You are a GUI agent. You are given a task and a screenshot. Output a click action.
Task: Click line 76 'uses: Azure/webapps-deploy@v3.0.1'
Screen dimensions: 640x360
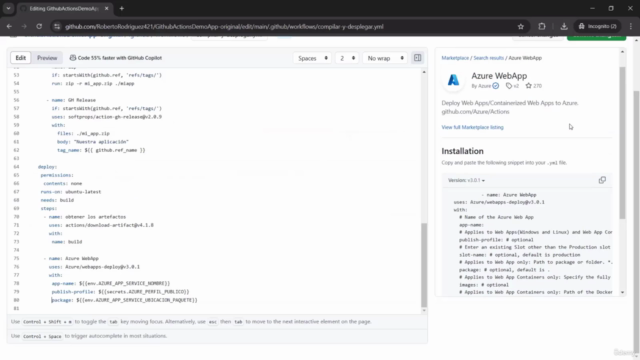tap(94, 267)
